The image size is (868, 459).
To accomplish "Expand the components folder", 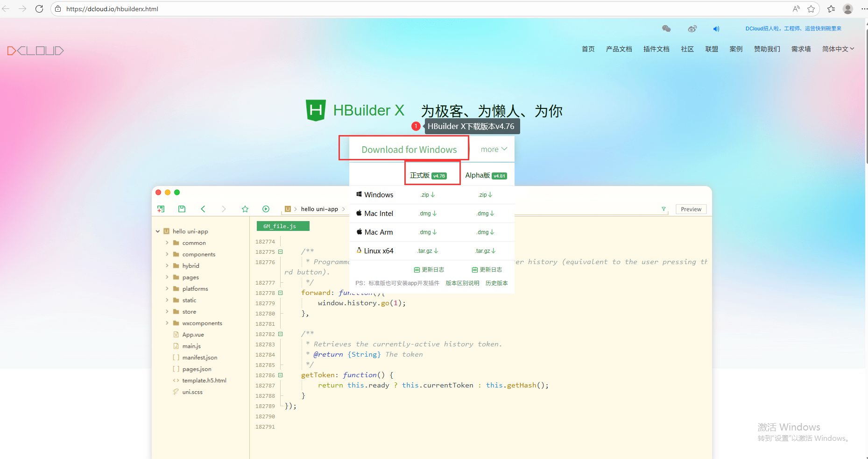I will pos(167,254).
